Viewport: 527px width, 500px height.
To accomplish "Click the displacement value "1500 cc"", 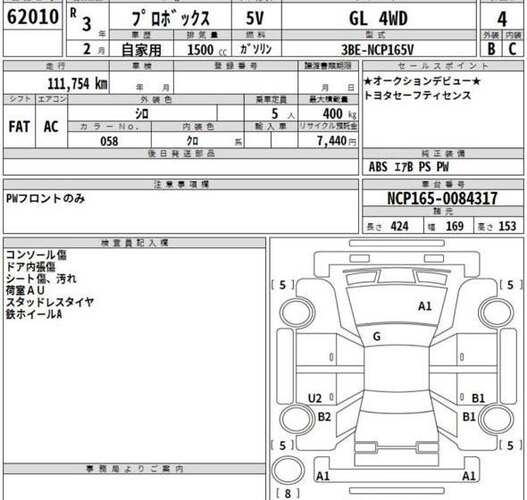I will (207, 50).
